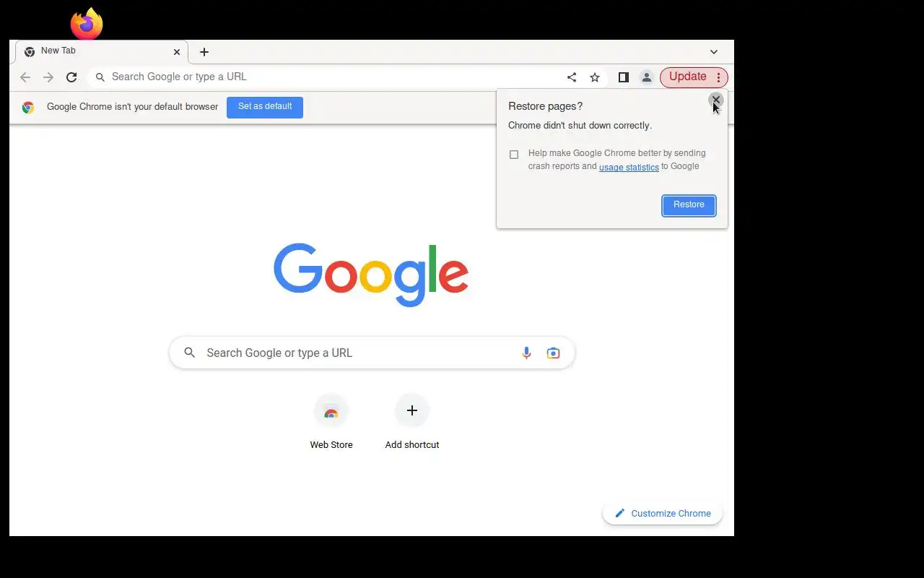Viewport: 924px width, 578px height.
Task: Open a new tab with plus button
Action: click(204, 52)
